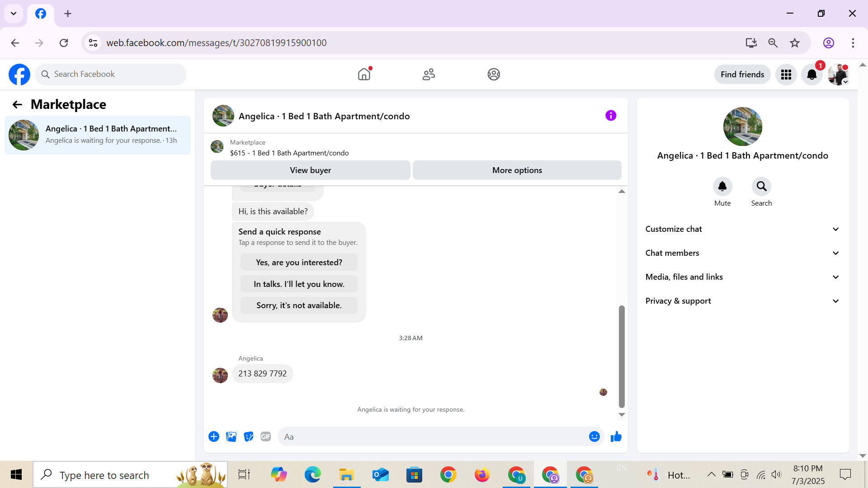The image size is (868, 488).
Task: Mute this Angelica conversation
Action: (722, 187)
